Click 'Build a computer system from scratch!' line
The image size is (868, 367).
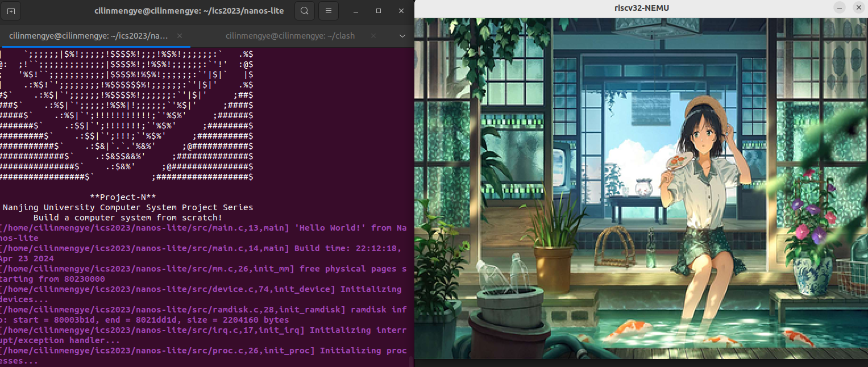click(128, 218)
